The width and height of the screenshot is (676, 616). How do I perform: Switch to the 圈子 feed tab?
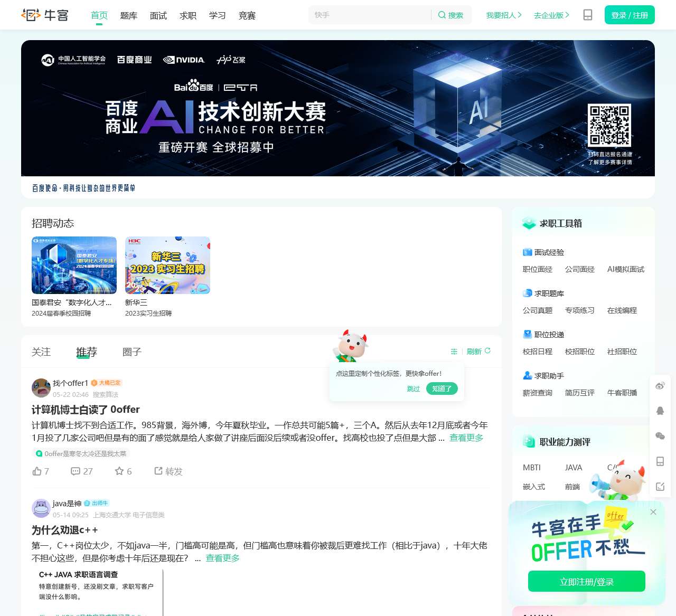pyautogui.click(x=132, y=352)
